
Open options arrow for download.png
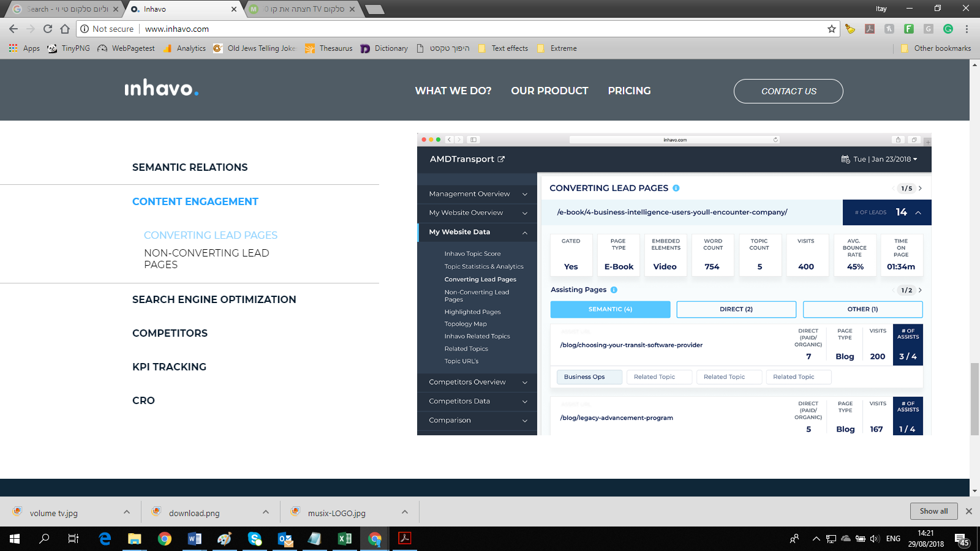pos(266,512)
